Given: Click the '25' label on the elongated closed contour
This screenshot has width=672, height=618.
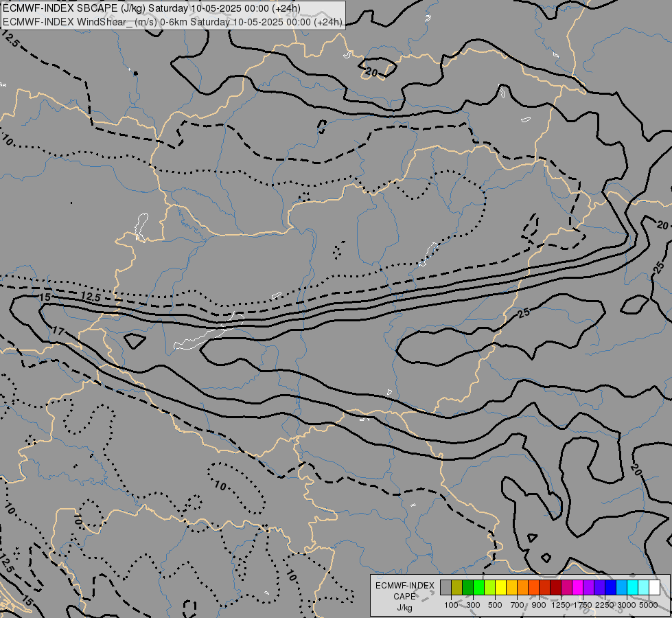Looking at the screenshot, I should [x=524, y=313].
